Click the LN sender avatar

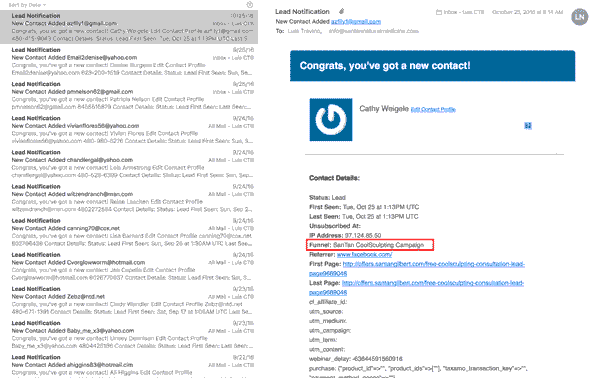(x=579, y=17)
